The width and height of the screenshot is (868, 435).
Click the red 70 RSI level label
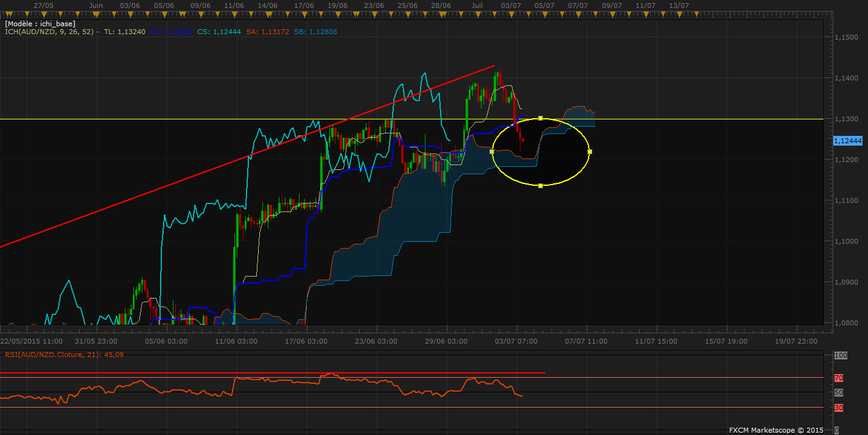(x=839, y=378)
